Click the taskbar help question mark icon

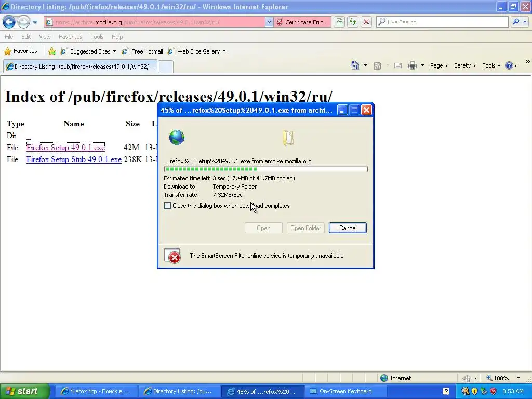coord(446,392)
